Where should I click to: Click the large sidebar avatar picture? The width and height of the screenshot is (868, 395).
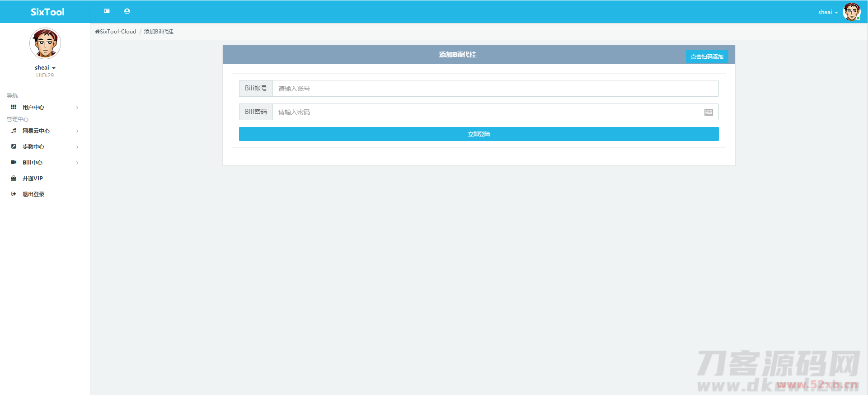click(x=45, y=43)
